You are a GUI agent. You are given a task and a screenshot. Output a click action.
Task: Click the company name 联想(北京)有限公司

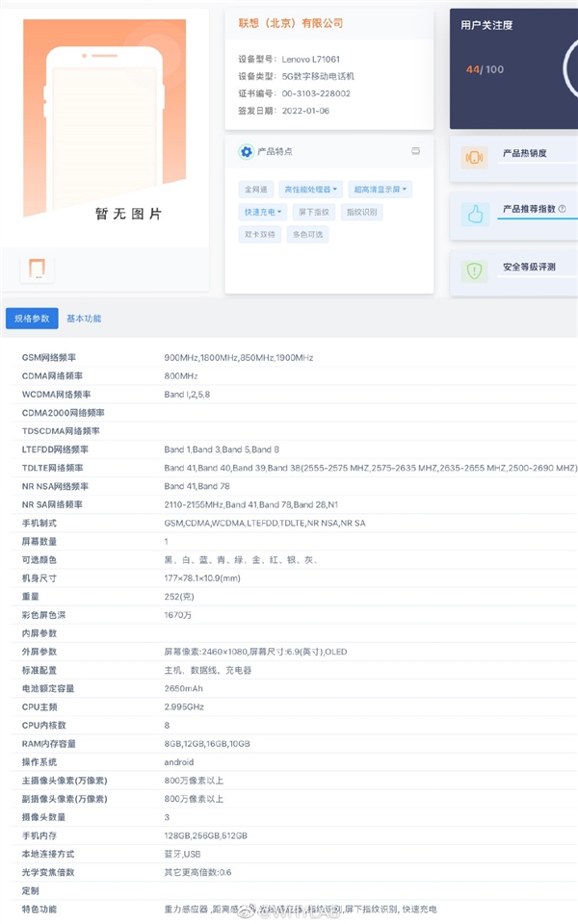pos(290,23)
